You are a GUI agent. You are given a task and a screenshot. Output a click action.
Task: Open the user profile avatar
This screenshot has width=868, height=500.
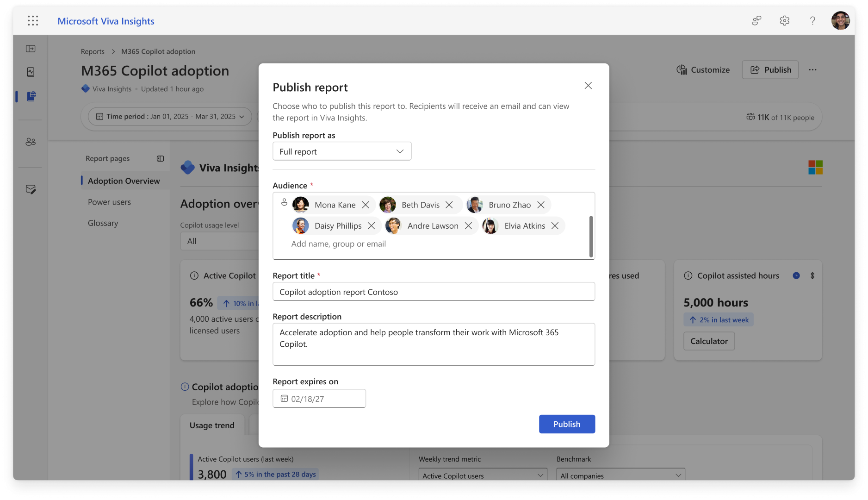pyautogui.click(x=840, y=21)
